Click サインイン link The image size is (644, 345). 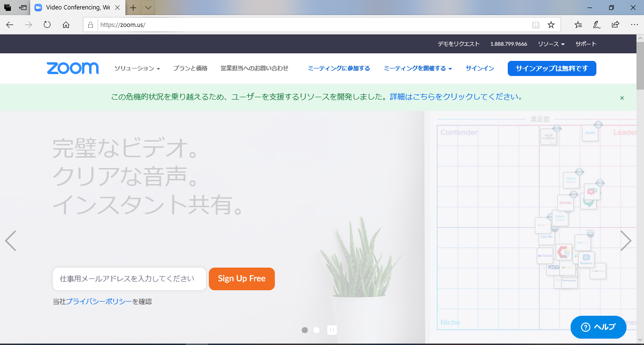[x=480, y=68]
